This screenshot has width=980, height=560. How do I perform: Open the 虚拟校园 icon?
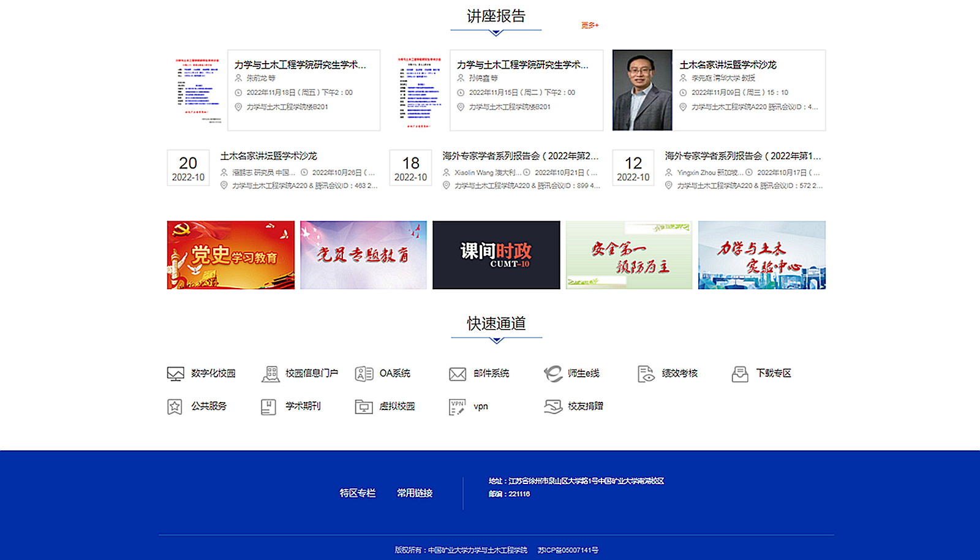tap(364, 407)
